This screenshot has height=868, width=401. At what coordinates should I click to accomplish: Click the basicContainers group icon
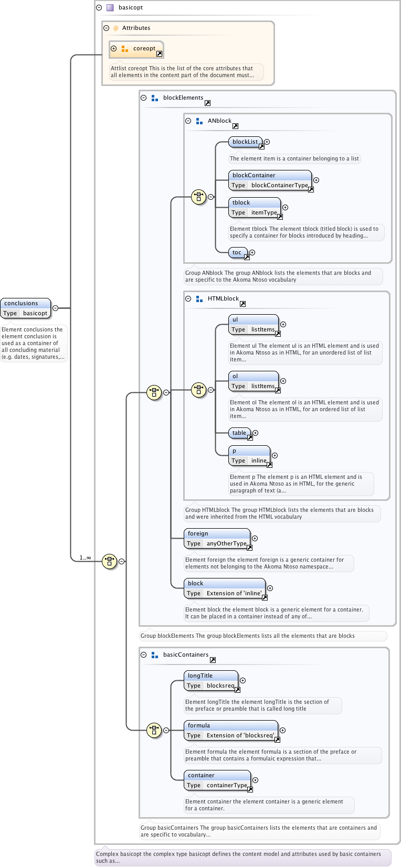(155, 655)
